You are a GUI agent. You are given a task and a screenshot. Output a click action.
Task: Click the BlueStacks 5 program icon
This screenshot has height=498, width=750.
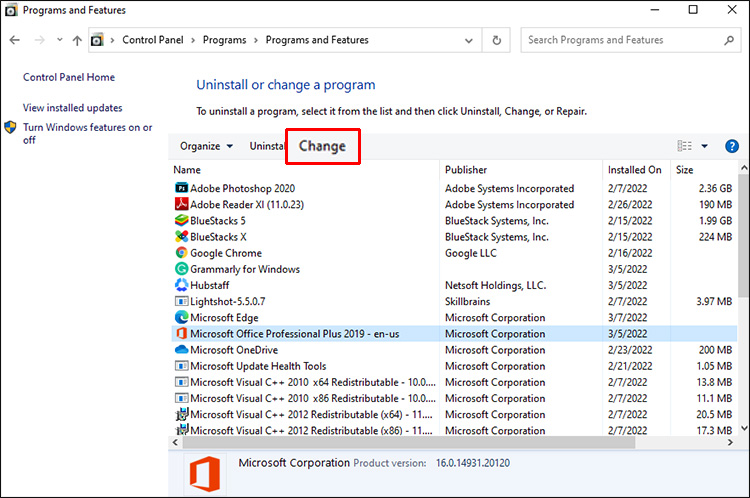coord(181,221)
